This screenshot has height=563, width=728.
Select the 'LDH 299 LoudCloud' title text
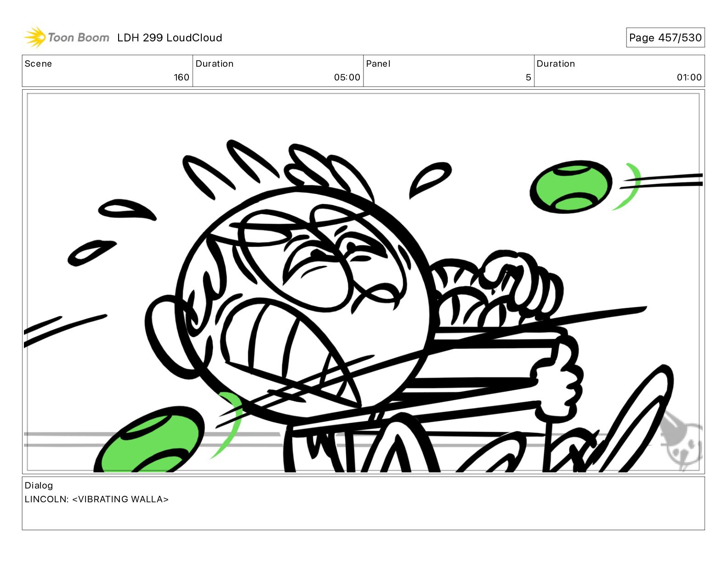170,38
